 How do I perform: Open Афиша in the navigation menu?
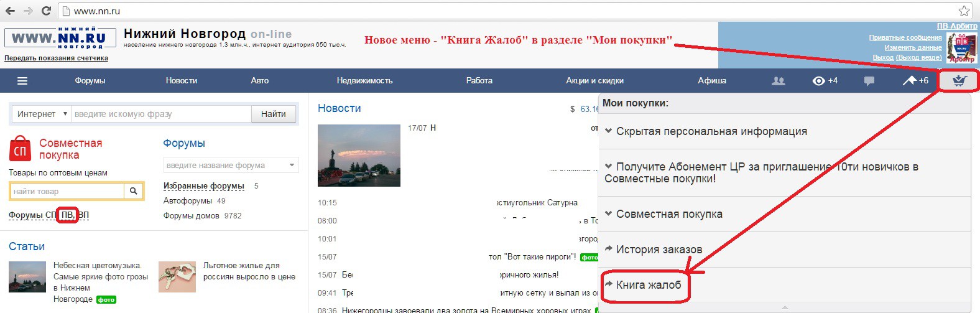coord(712,81)
